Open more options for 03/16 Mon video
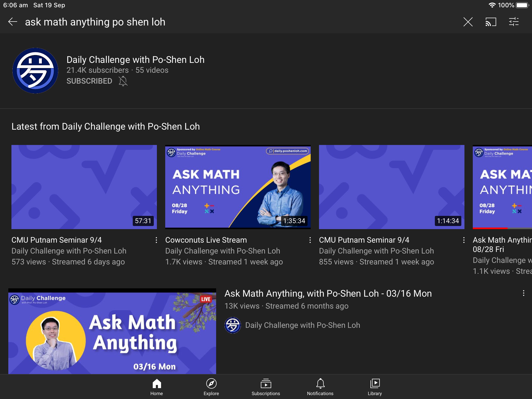 523,293
